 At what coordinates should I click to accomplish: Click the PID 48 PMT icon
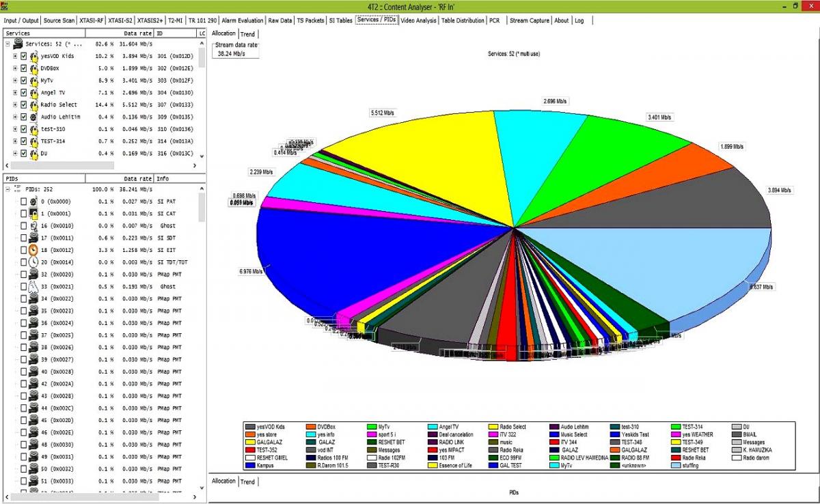(33, 445)
